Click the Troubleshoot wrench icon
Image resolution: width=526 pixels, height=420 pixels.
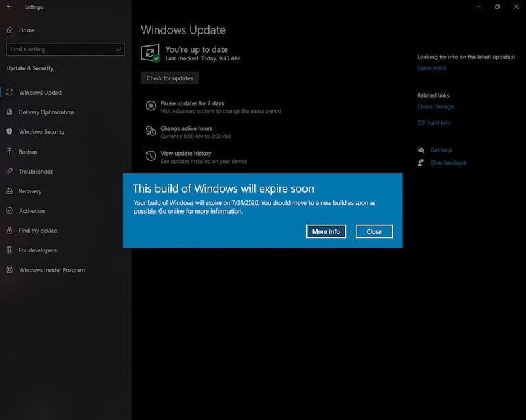pyautogui.click(x=9, y=171)
